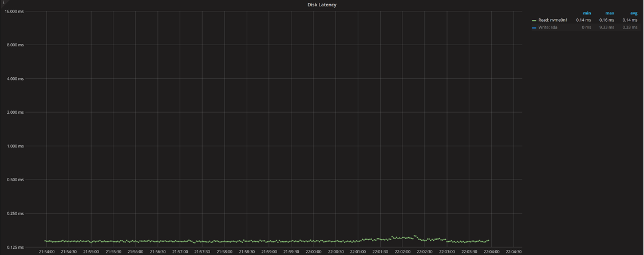
Task: Click the green Read: nvme0n1 color swatch
Action: click(534, 21)
